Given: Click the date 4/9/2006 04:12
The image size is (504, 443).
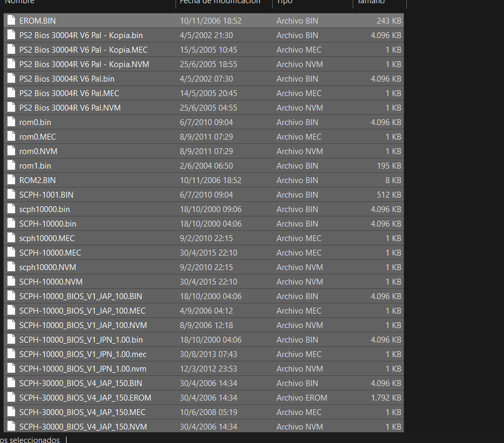Looking at the screenshot, I should point(206,311).
